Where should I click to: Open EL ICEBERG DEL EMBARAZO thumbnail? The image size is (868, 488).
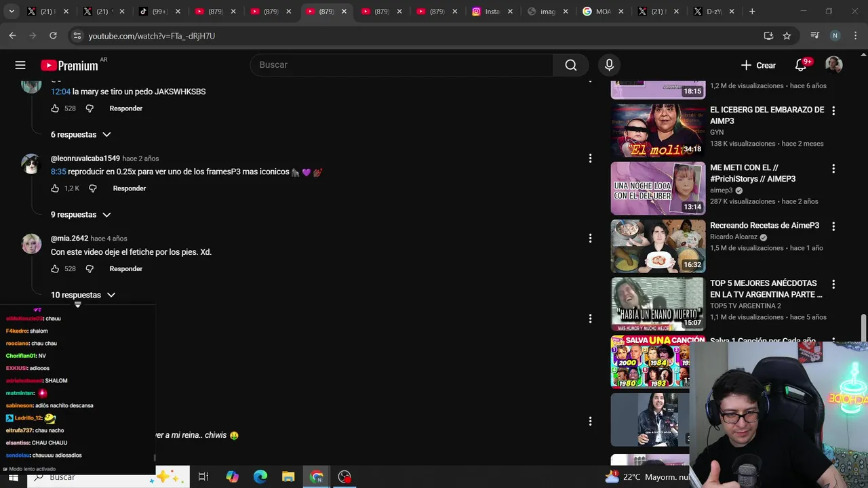[x=658, y=131]
